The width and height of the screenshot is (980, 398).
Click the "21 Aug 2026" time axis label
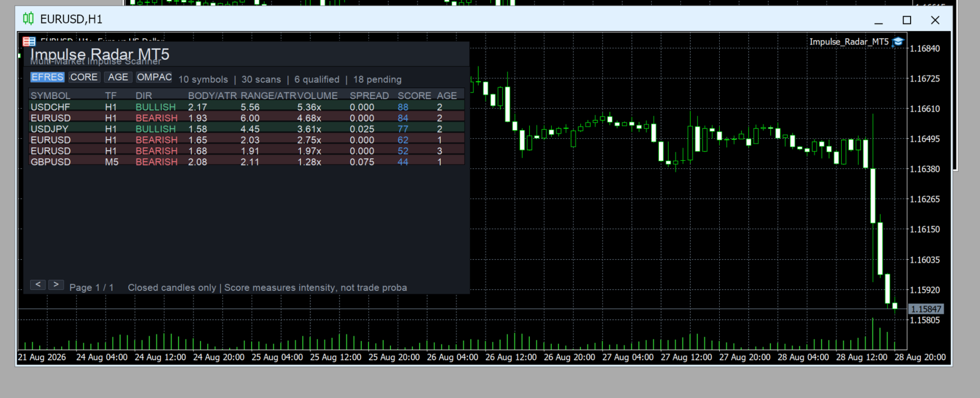tap(42, 357)
